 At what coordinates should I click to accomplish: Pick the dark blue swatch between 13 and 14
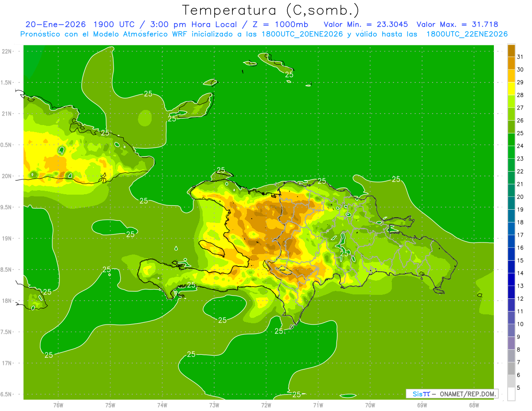[511, 280]
